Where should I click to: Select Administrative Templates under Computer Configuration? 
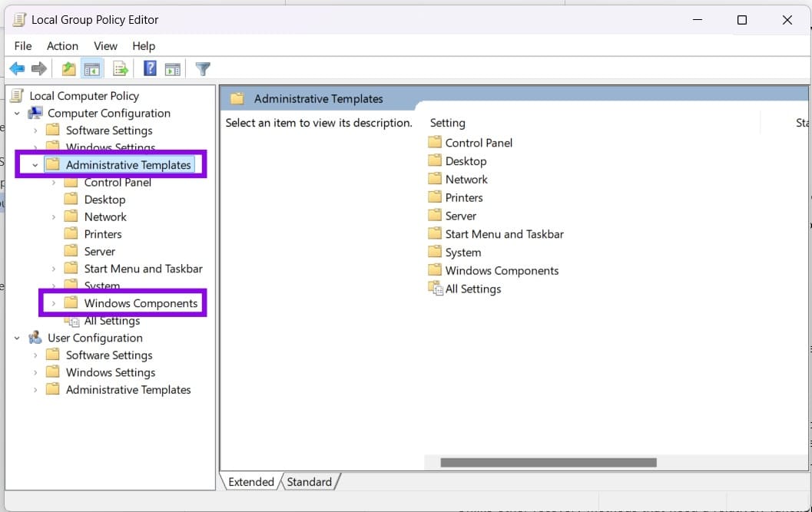tap(128, 164)
